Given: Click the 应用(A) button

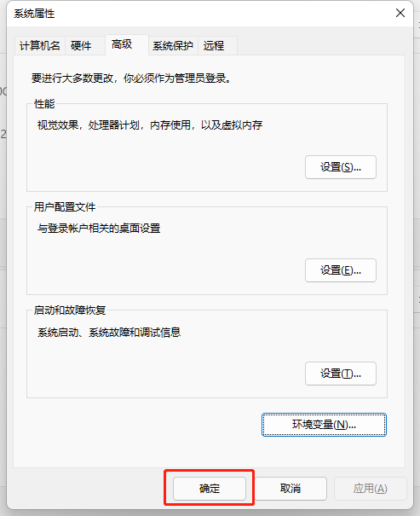Looking at the screenshot, I should [371, 489].
